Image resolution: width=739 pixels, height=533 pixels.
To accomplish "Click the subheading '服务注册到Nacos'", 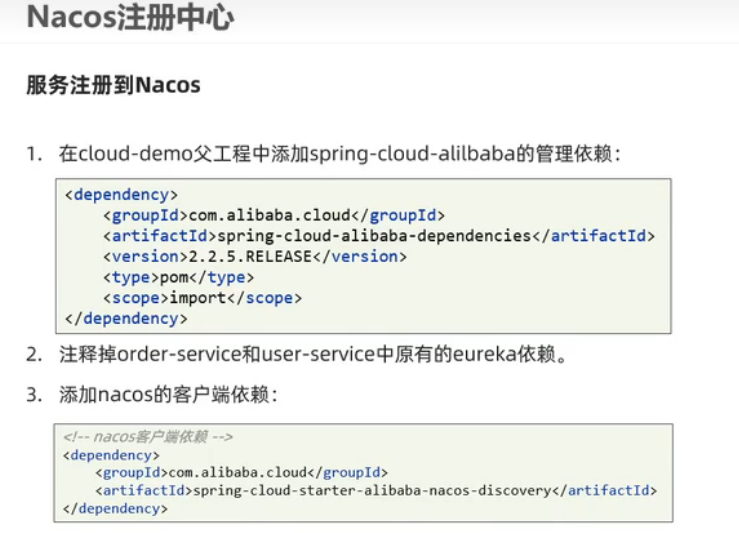I will tap(113, 85).
